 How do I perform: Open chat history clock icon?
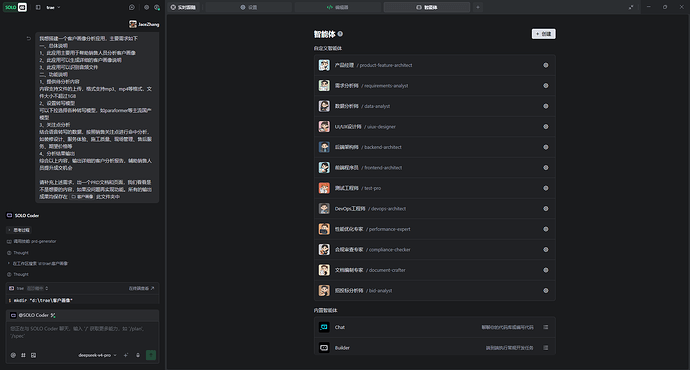point(132,7)
